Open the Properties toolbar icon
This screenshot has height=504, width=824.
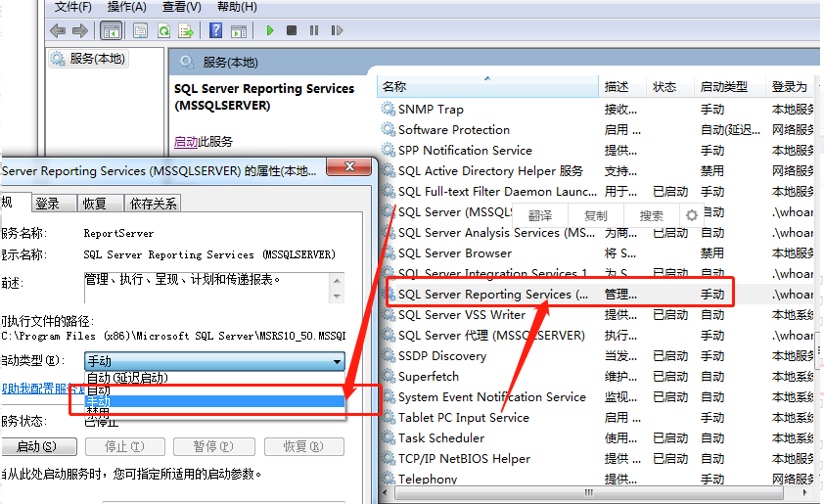coord(140,30)
